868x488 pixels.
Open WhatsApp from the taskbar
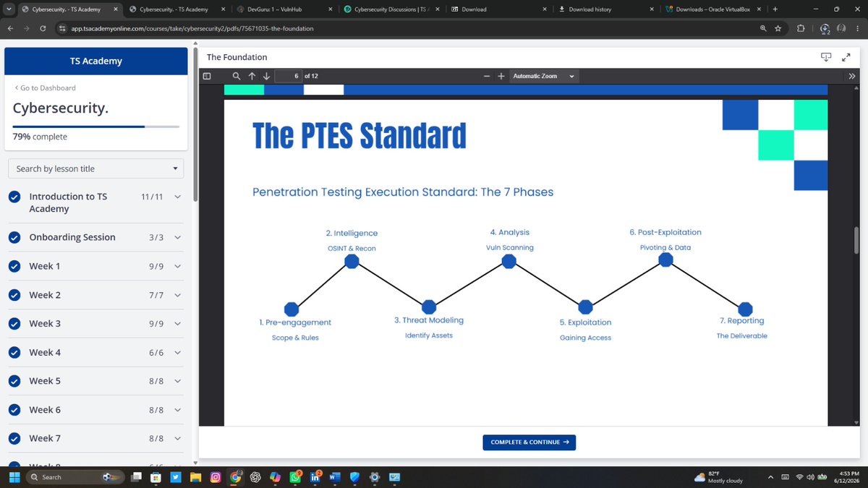tap(295, 477)
